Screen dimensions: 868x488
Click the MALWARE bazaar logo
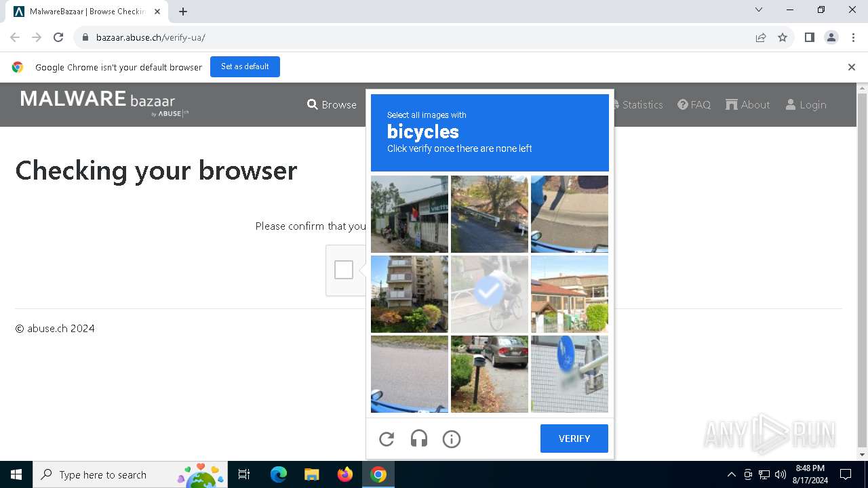(x=104, y=103)
